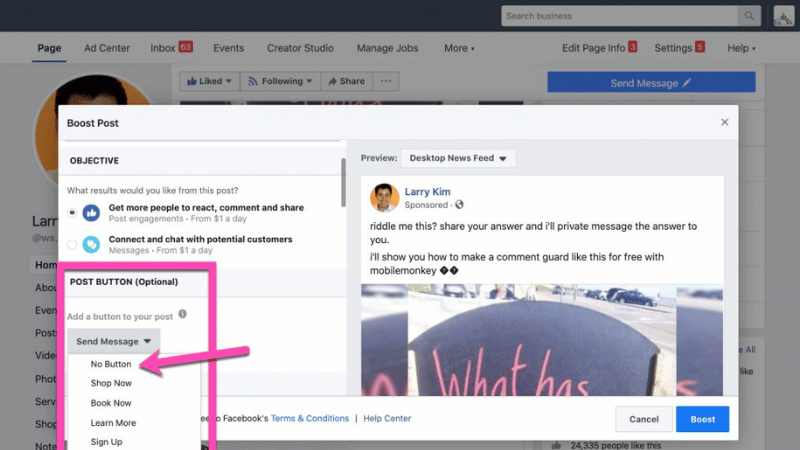Open the Creator Studio tab

click(x=300, y=48)
